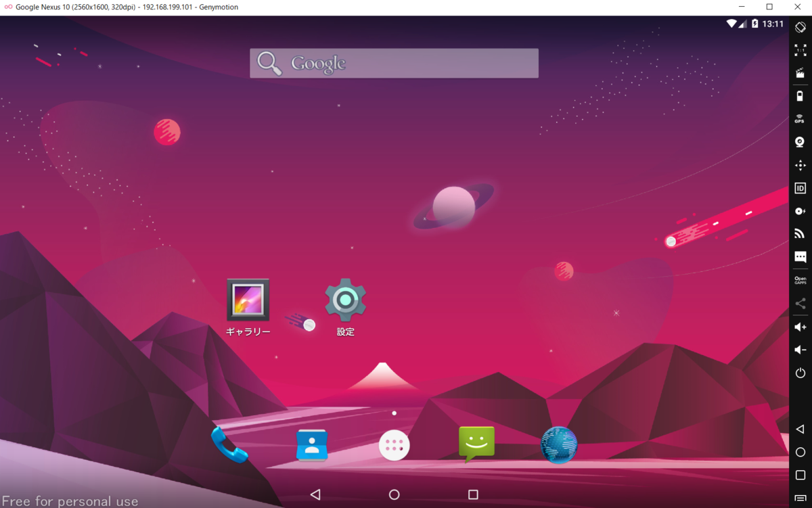This screenshot has height=508, width=812.
Task: Open the phone SMS widget
Action: [x=800, y=257]
